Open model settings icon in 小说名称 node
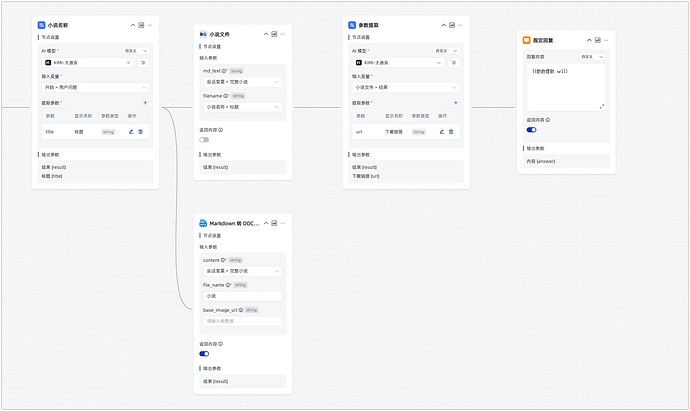 pyautogui.click(x=143, y=62)
